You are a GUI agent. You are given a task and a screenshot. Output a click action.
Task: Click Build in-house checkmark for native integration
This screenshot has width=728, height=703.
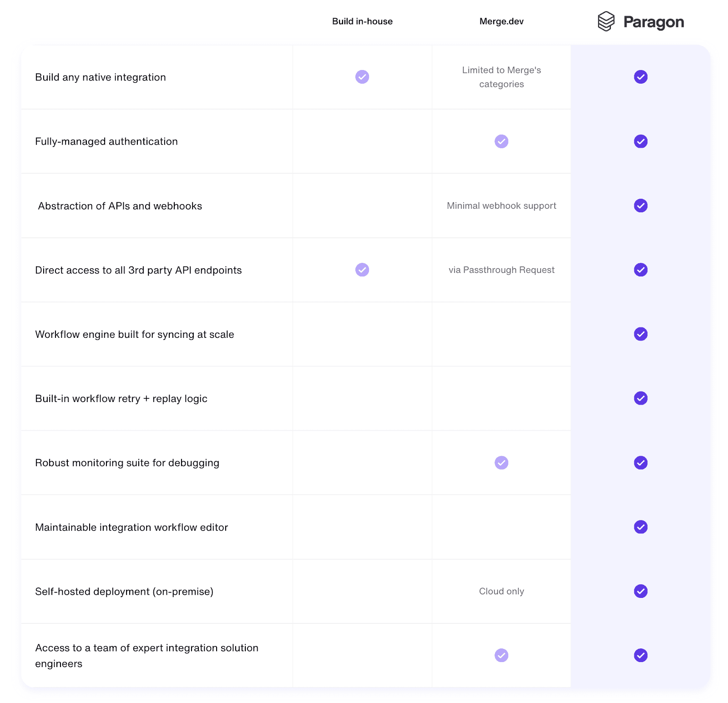(362, 77)
